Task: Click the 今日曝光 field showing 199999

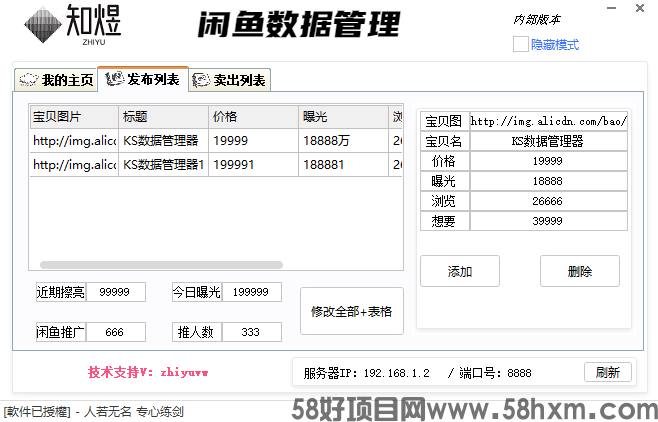Action: pos(251,292)
